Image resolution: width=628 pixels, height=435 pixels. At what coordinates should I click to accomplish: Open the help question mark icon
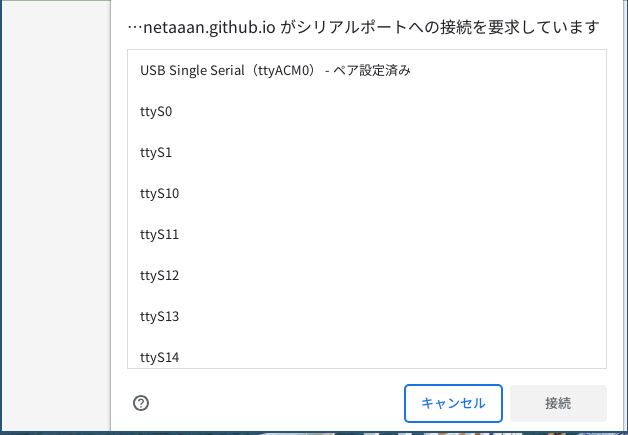coord(141,403)
